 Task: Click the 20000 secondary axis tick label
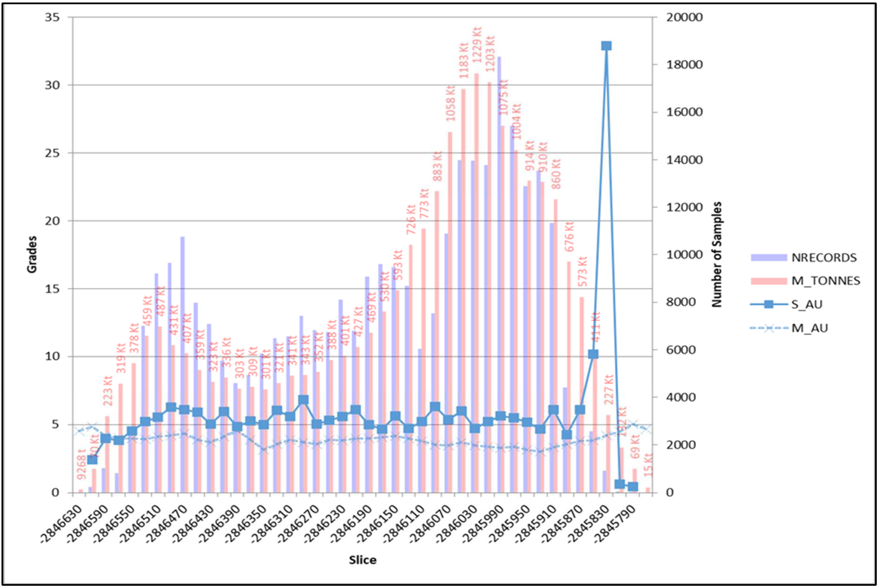tap(684, 17)
